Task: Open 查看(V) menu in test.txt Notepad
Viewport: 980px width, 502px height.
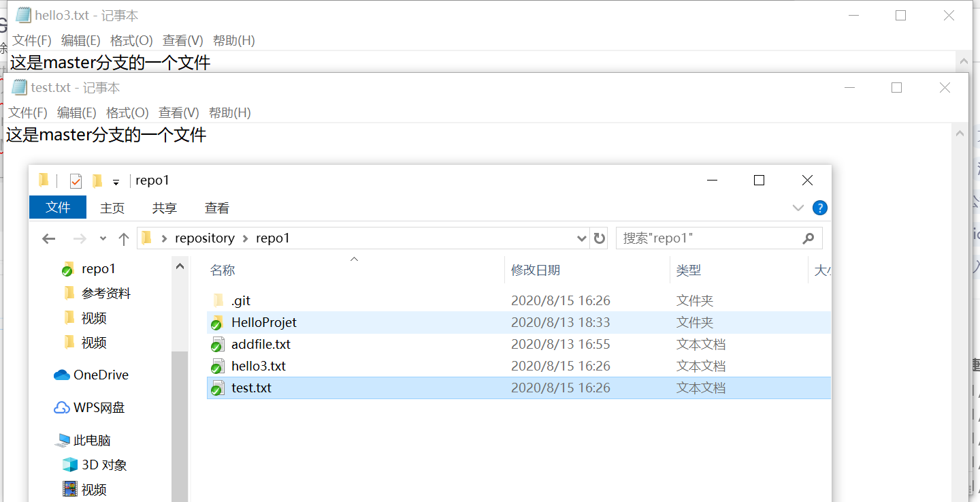Action: [x=179, y=112]
